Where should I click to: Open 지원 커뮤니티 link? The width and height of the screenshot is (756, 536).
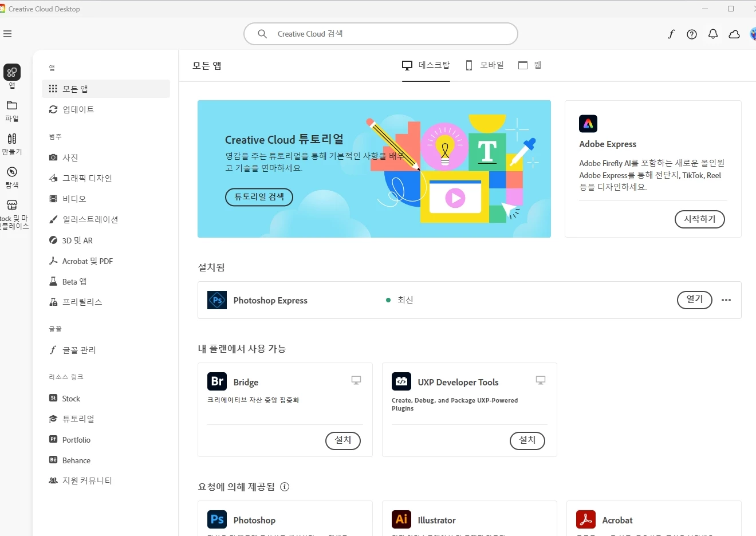coord(106,480)
